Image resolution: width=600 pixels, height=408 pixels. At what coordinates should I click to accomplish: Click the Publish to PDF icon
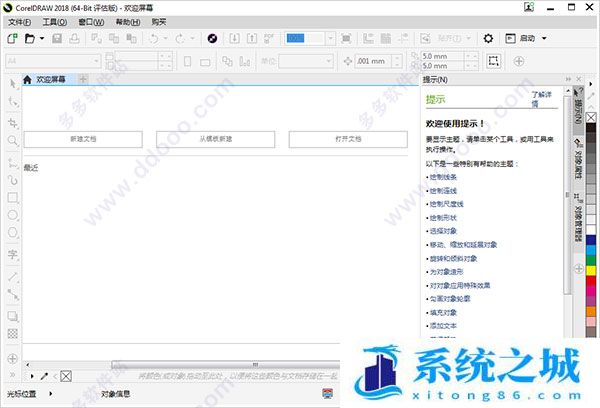(269, 38)
